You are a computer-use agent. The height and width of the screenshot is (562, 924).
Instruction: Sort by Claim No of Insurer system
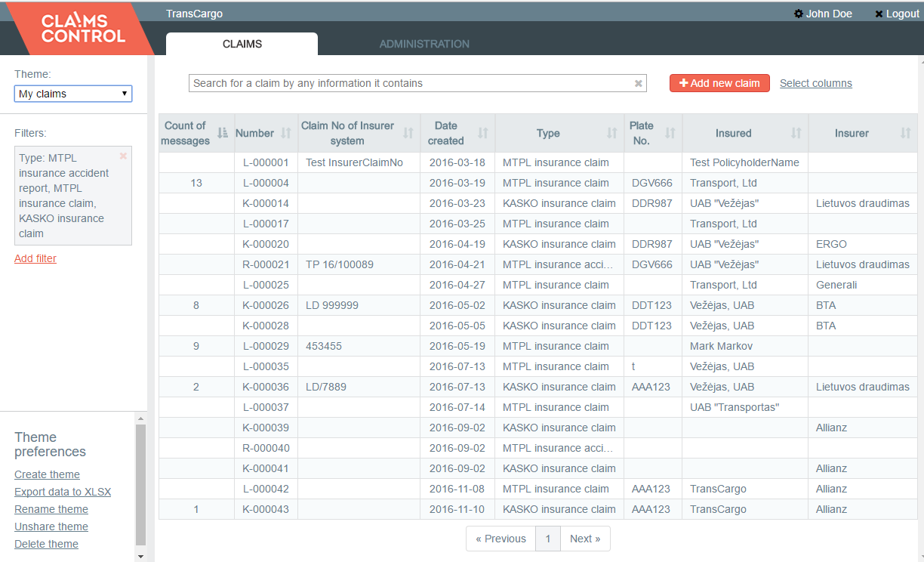click(408, 133)
